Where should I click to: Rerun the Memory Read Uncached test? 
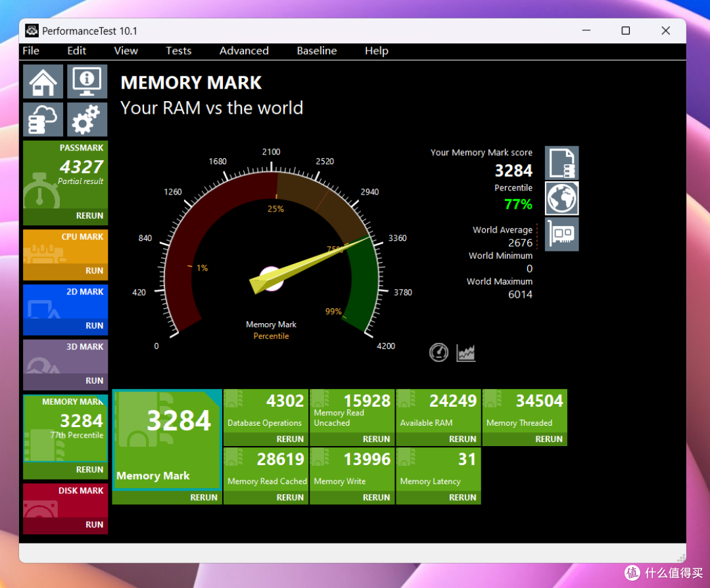coord(376,439)
